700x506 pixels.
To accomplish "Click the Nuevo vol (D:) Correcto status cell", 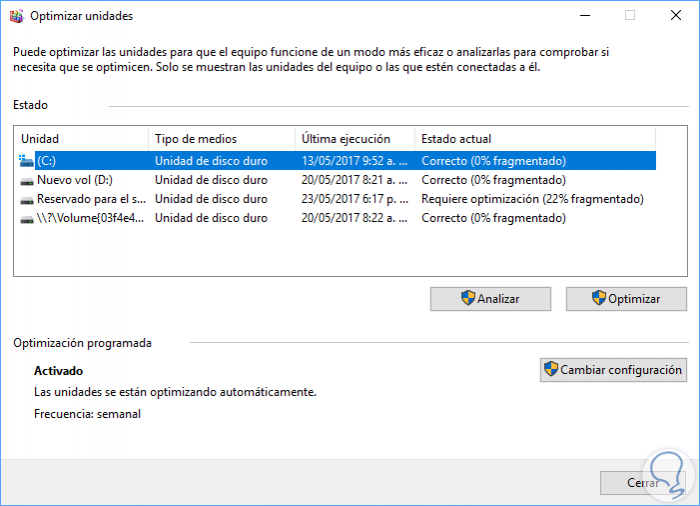I will pyautogui.click(x=494, y=180).
